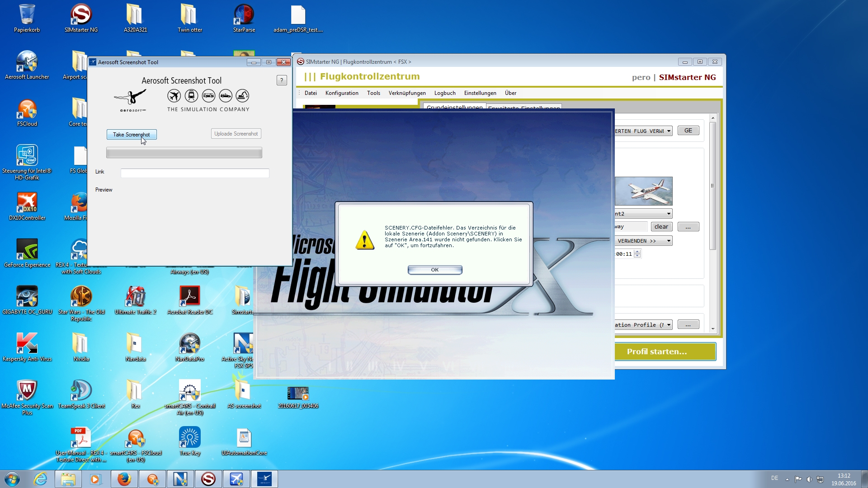The width and height of the screenshot is (868, 488).
Task: Click the airplane icon in Aerosoft tool
Action: (174, 96)
